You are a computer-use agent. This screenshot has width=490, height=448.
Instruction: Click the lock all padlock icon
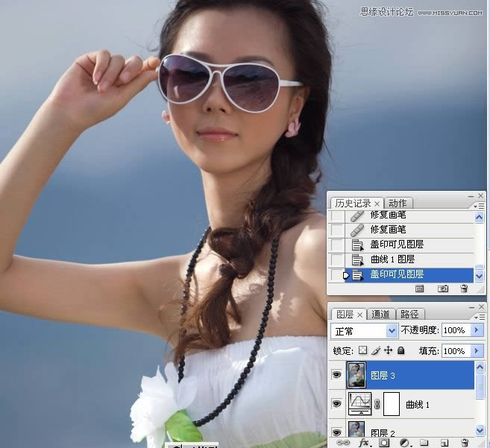[401, 350]
